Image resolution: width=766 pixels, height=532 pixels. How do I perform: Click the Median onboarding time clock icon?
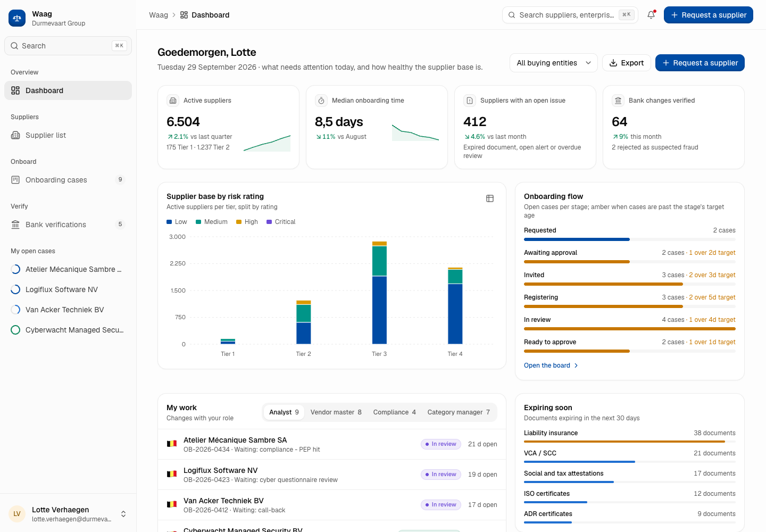[x=321, y=101]
